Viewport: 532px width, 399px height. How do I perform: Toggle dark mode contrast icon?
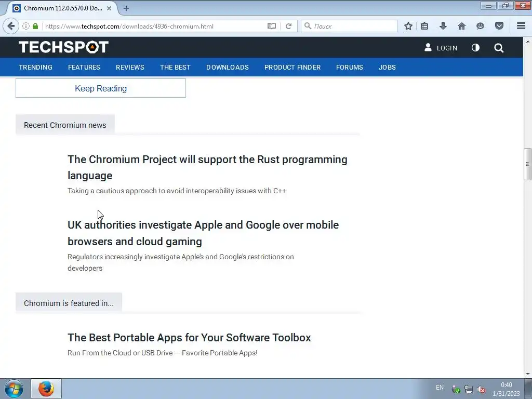click(x=475, y=47)
